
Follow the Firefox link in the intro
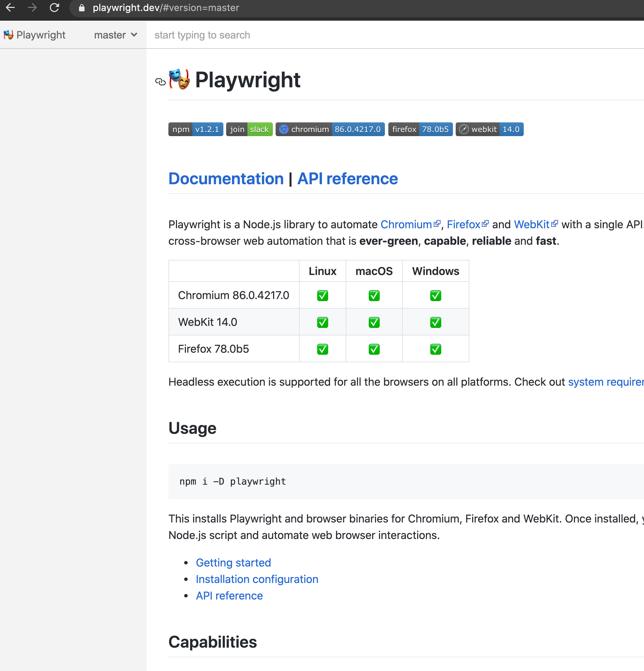coord(463,224)
